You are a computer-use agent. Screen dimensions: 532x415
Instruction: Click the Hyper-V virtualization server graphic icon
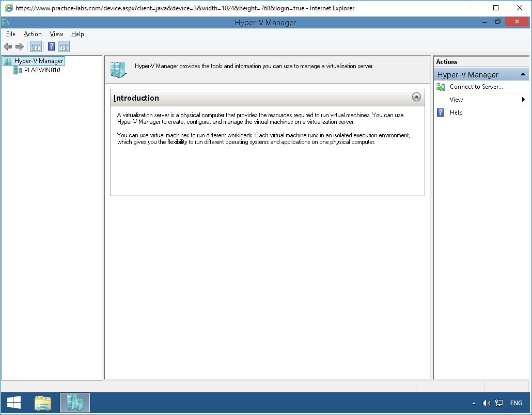pos(118,69)
